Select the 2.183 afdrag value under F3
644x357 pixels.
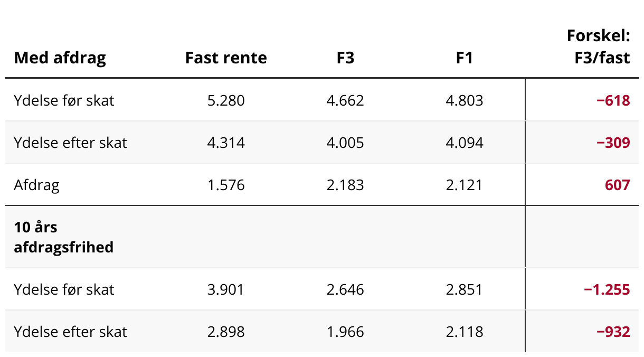(345, 185)
